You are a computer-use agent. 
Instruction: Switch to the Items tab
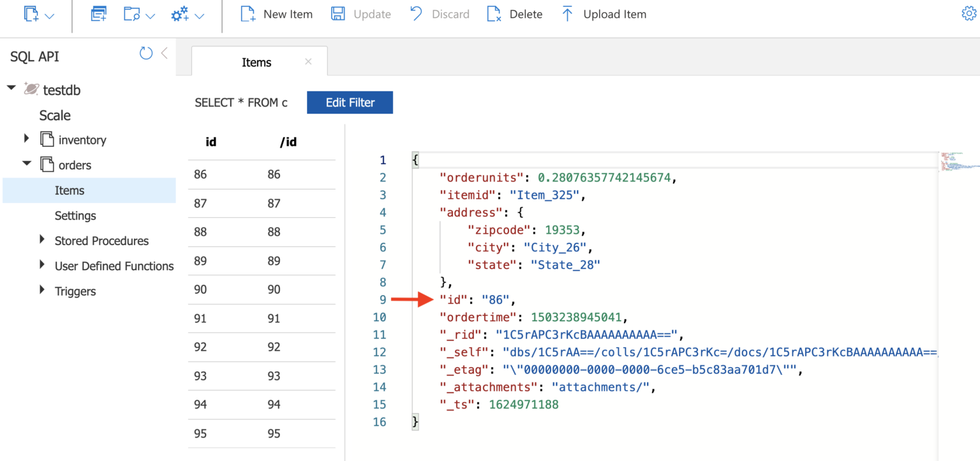256,62
